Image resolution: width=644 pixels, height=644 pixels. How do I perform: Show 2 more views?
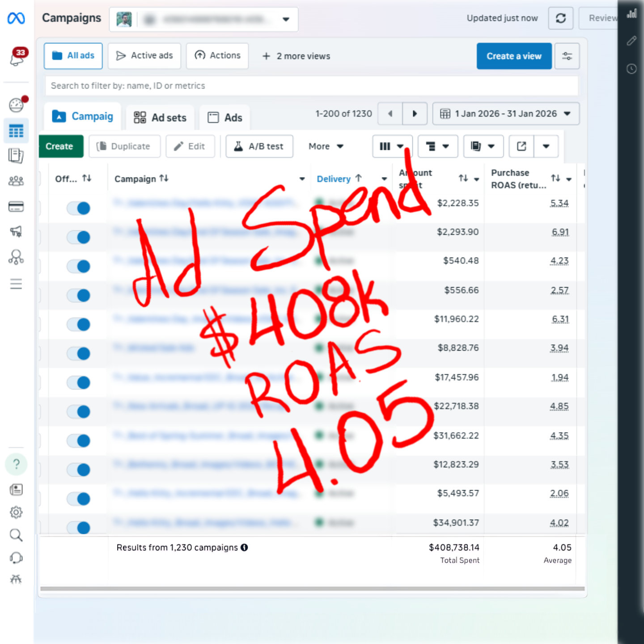[297, 56]
